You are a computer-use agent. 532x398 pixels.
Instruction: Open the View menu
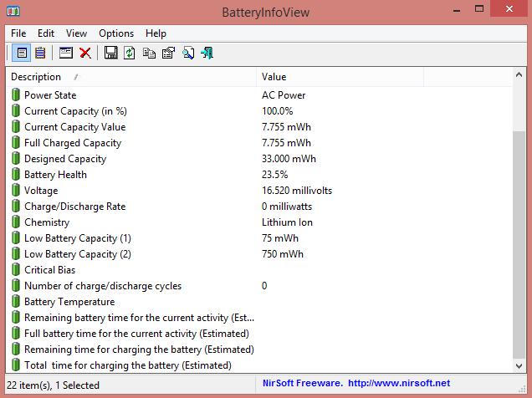tap(76, 33)
